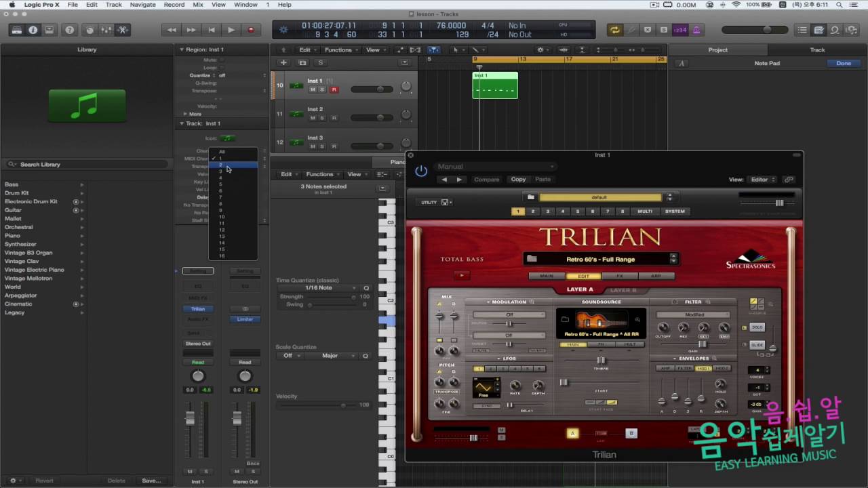
Task: Click the global Solo S button in track header
Action: [321, 62]
